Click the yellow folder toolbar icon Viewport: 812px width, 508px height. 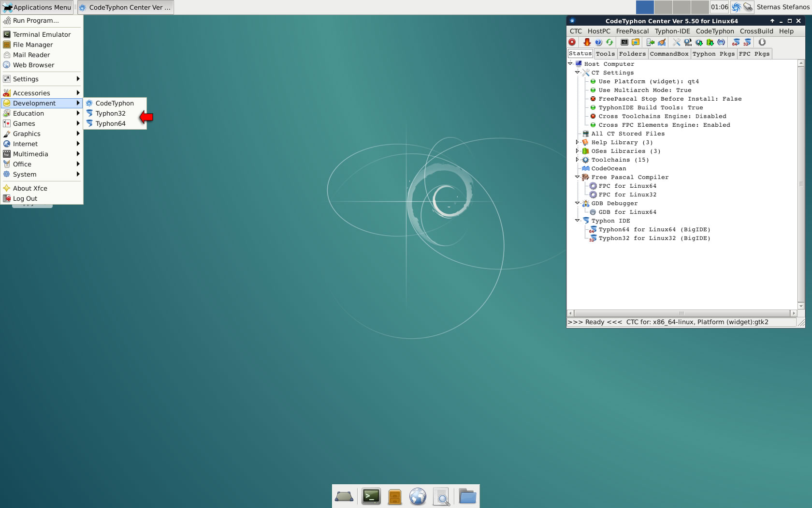click(x=636, y=42)
